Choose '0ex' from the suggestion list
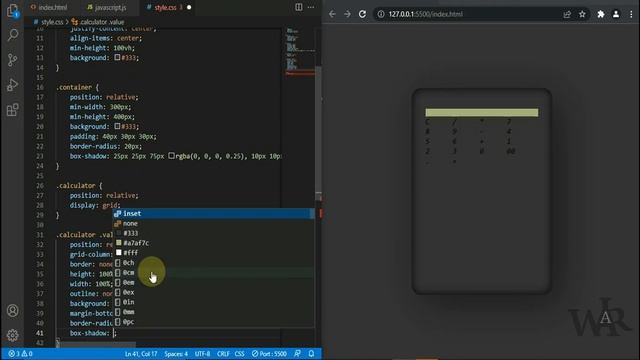The width and height of the screenshot is (640, 360). coord(213,292)
